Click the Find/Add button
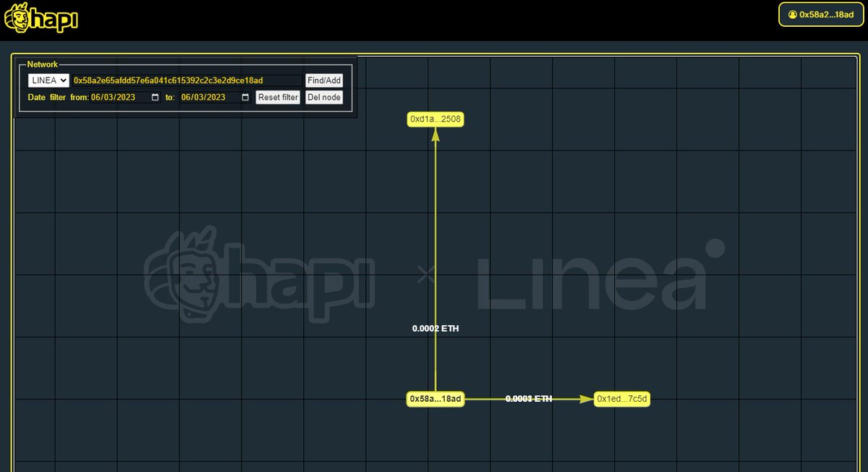Image resolution: width=868 pixels, height=472 pixels. pos(323,80)
